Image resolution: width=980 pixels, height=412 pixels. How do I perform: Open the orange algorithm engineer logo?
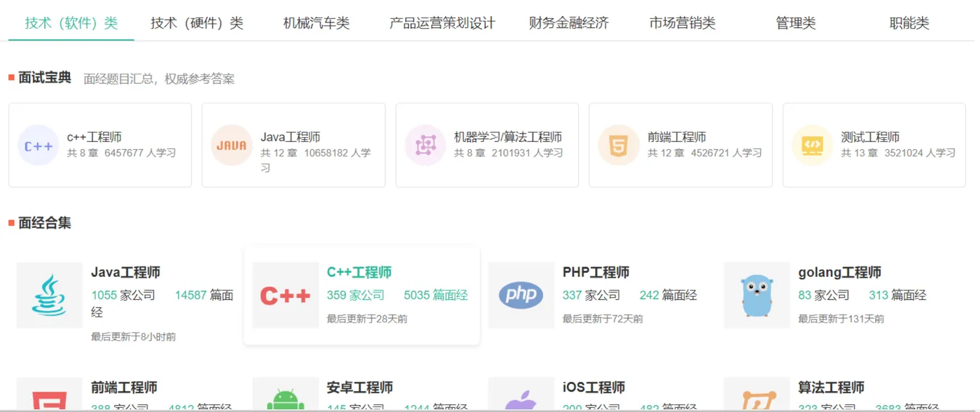pos(757,395)
